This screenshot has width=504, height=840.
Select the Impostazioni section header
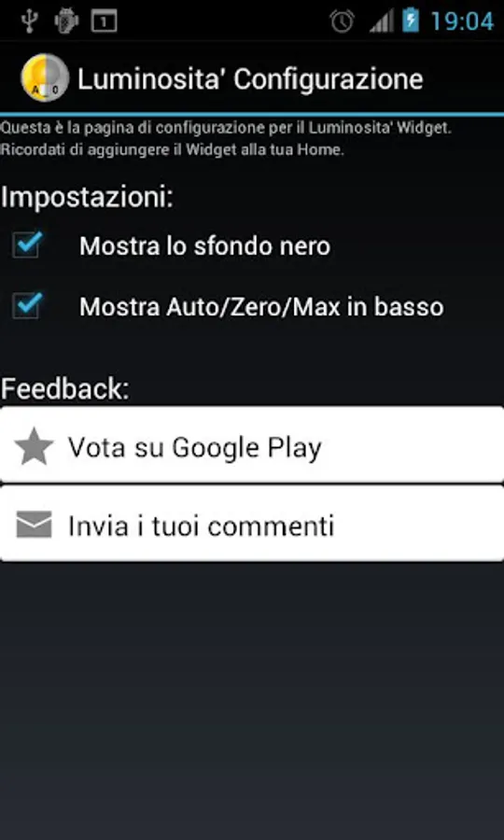pos(88,198)
